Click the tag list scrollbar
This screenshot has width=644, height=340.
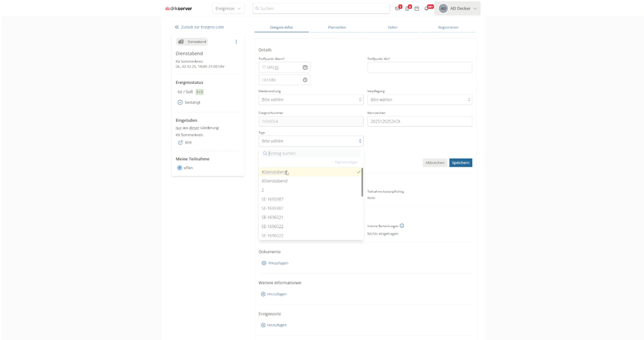click(362, 182)
